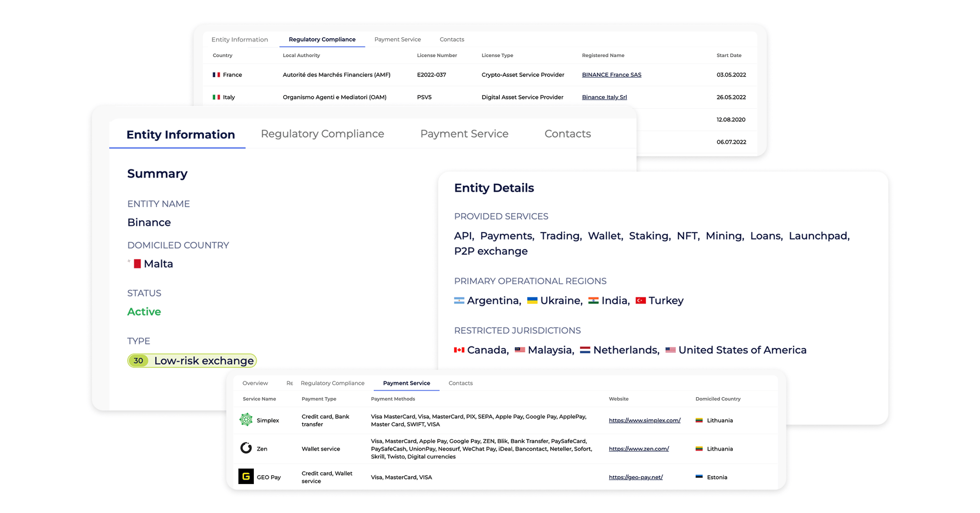
Task: Click license number PSV5
Action: pos(424,97)
